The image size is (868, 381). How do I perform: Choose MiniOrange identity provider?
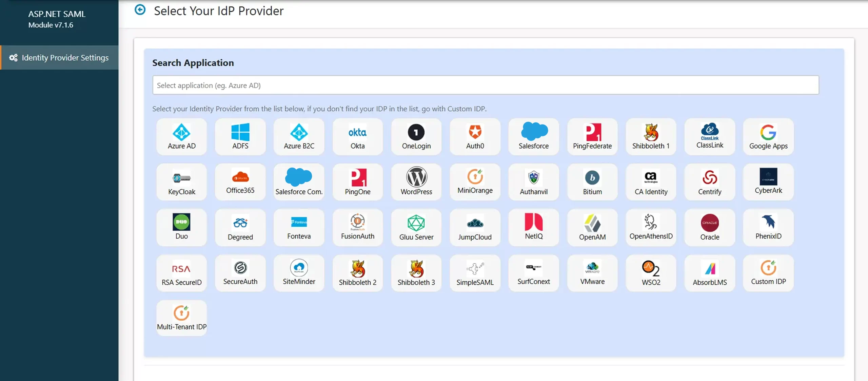[x=475, y=182]
